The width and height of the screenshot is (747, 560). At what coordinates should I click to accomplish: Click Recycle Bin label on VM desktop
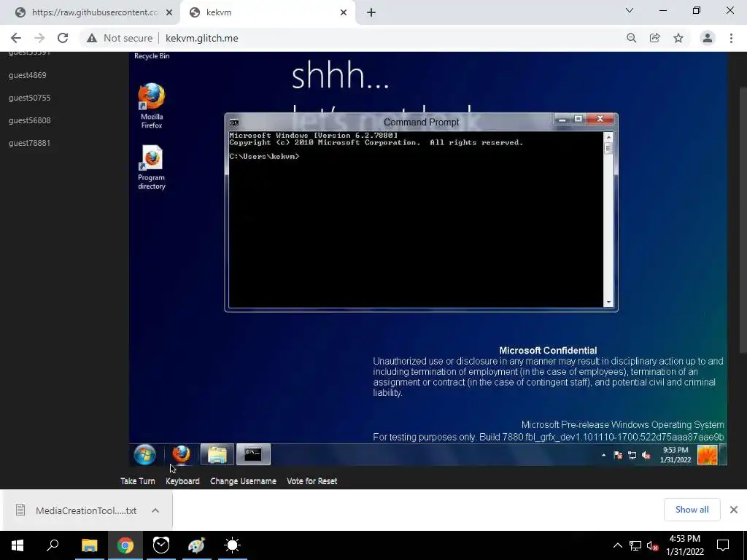coord(152,55)
